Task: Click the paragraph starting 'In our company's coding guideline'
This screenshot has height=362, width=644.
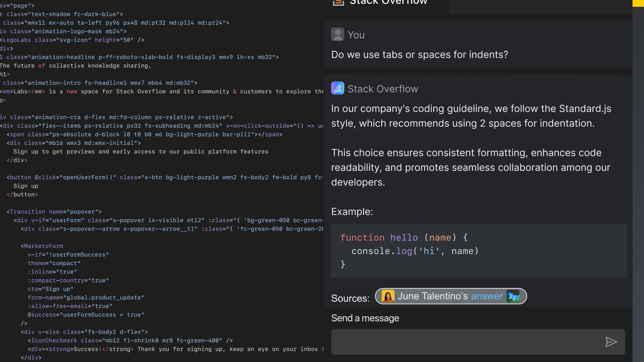Action: point(471,116)
